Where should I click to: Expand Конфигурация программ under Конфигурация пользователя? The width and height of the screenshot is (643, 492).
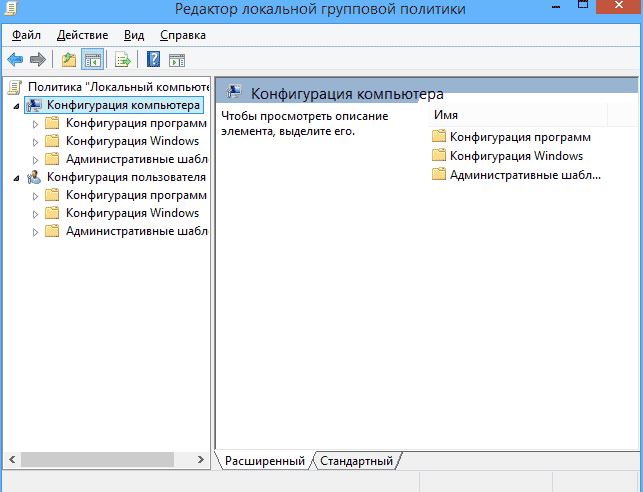pyautogui.click(x=35, y=196)
